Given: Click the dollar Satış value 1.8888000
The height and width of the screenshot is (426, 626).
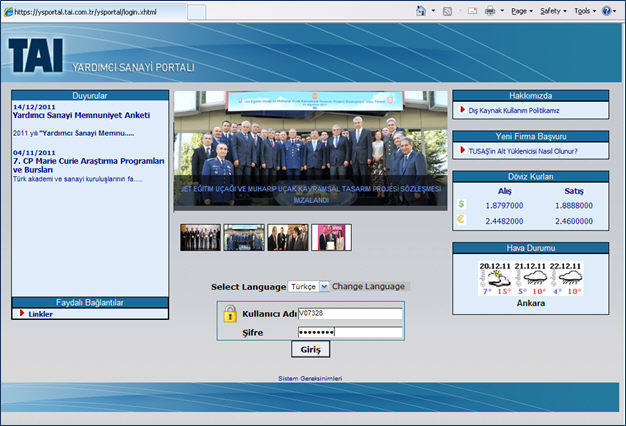Looking at the screenshot, I should pos(574,206).
